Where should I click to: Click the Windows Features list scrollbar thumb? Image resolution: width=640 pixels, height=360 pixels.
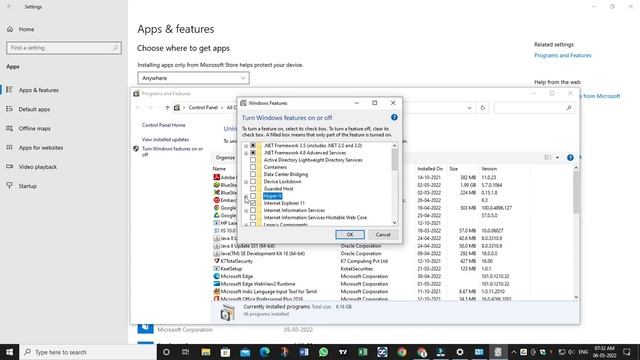point(394,160)
